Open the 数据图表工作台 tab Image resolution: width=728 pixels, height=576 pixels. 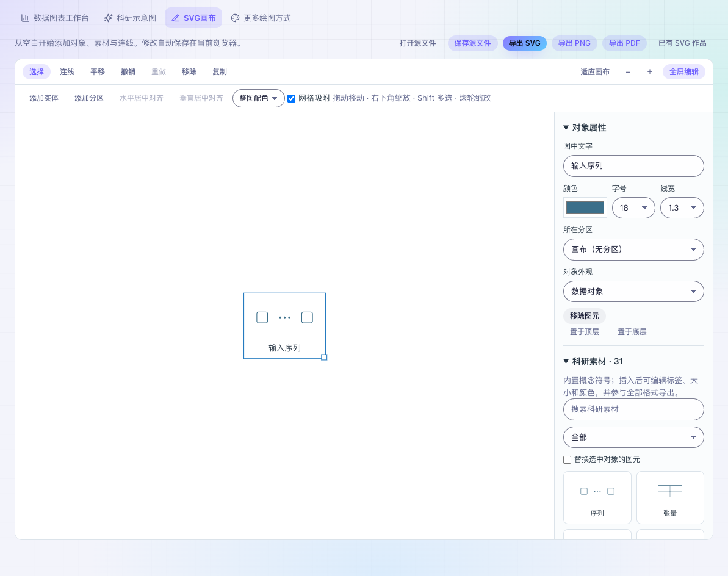point(55,18)
